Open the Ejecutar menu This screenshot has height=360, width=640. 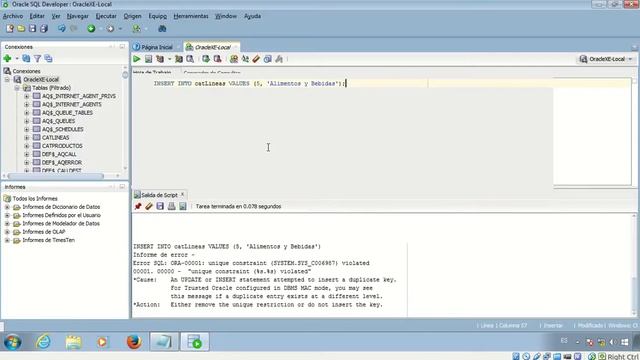point(106,16)
